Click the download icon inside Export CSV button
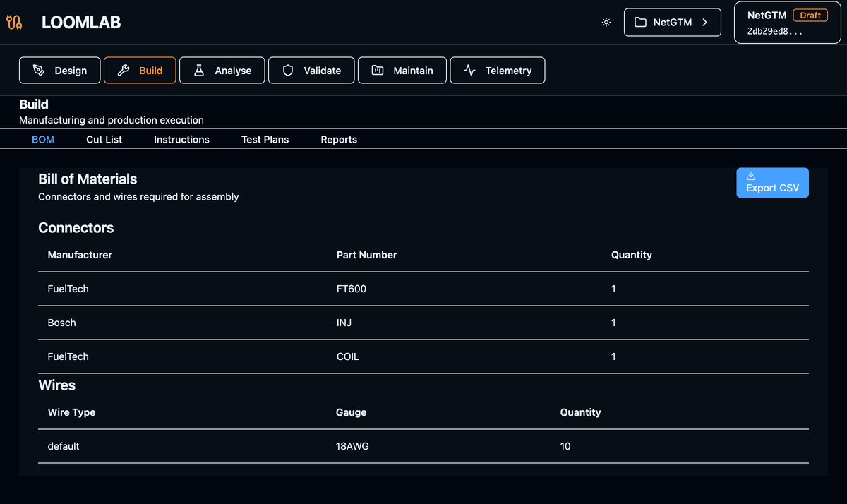This screenshot has height=504, width=847. 750,176
